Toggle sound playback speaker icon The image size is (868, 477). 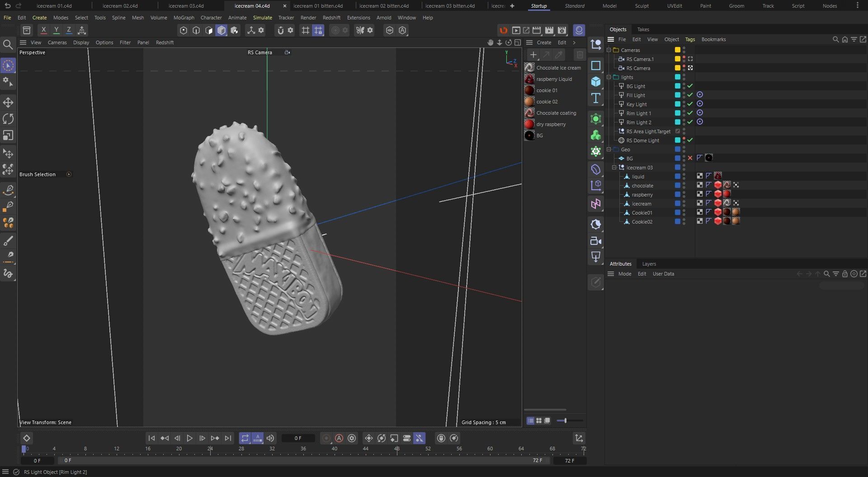pyautogui.click(x=270, y=438)
